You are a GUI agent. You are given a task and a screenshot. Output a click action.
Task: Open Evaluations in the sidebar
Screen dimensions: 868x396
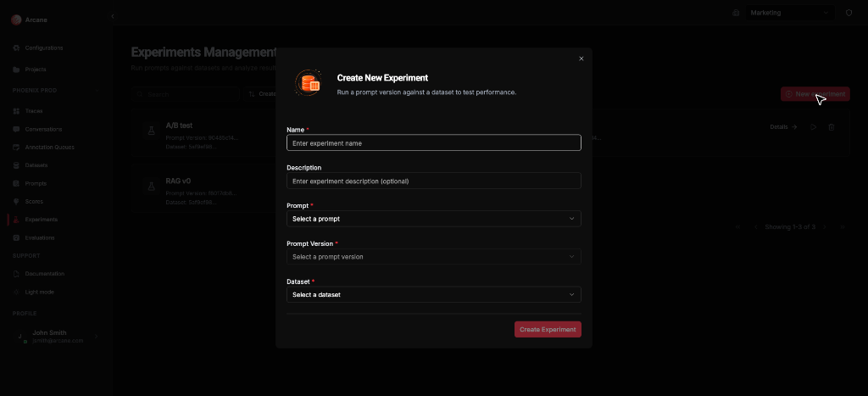pyautogui.click(x=39, y=237)
